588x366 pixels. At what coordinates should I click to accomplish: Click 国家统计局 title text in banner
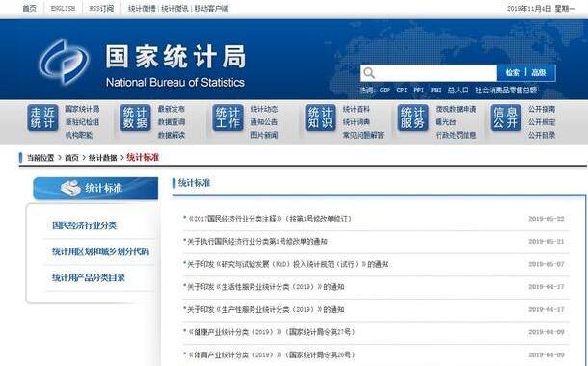(x=175, y=57)
